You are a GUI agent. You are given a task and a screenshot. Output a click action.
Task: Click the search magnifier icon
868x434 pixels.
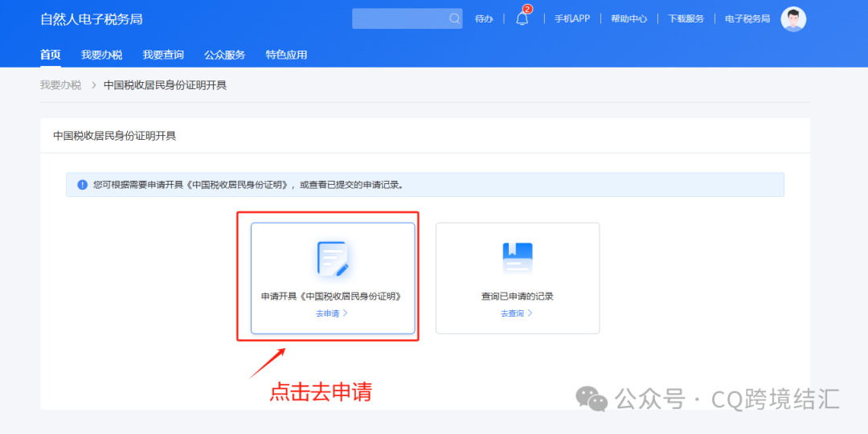[454, 18]
